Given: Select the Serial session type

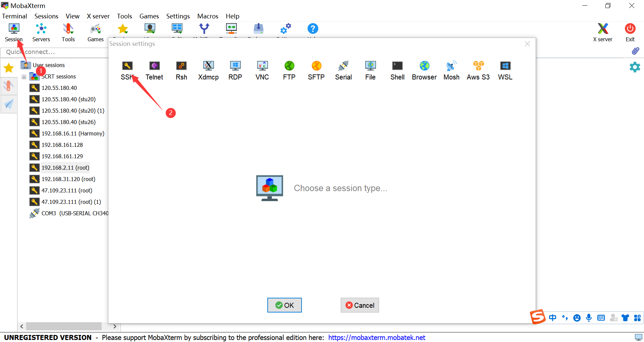Looking at the screenshot, I should coord(343,71).
